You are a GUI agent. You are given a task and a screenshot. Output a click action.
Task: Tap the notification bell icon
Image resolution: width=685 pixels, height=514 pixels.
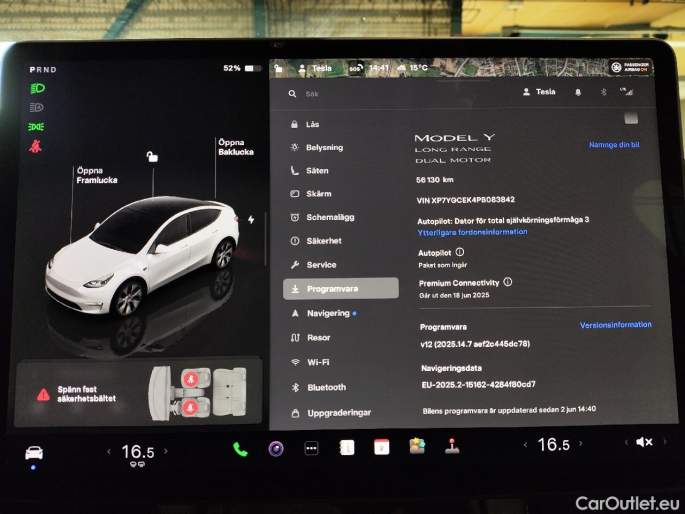point(578,92)
